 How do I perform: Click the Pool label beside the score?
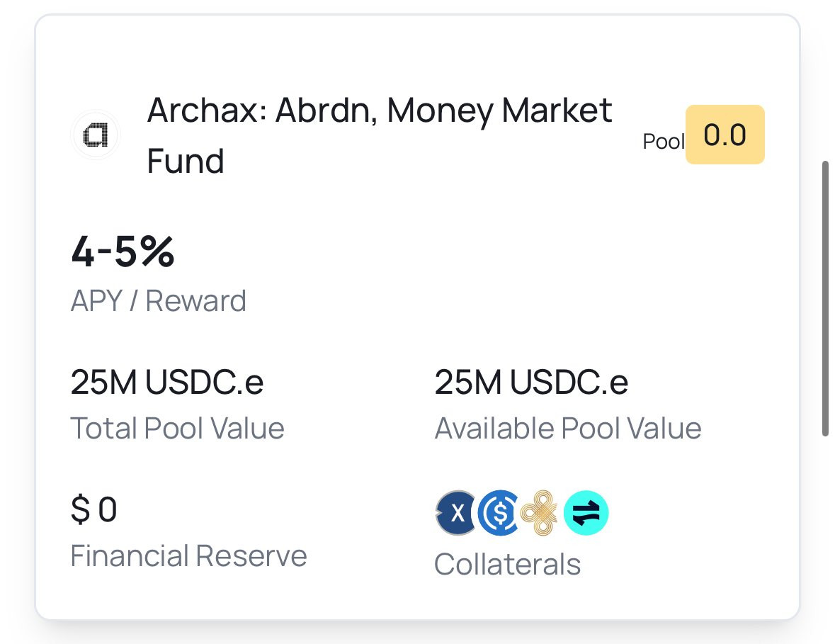[x=663, y=142]
